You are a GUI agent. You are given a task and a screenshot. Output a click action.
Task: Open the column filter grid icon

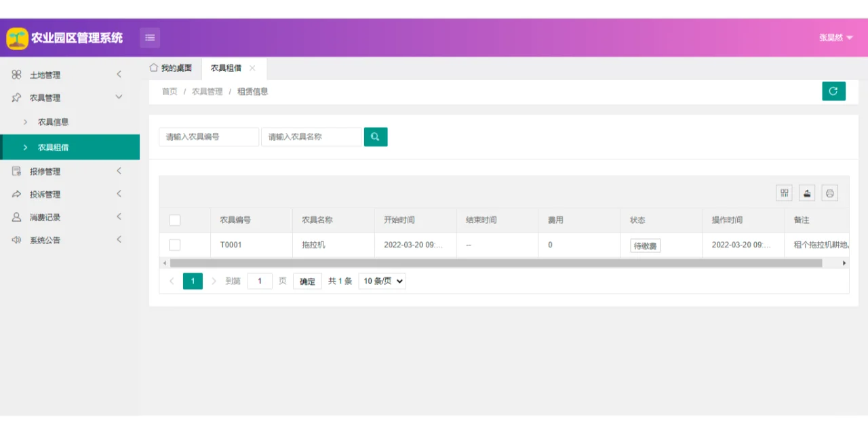(x=785, y=193)
